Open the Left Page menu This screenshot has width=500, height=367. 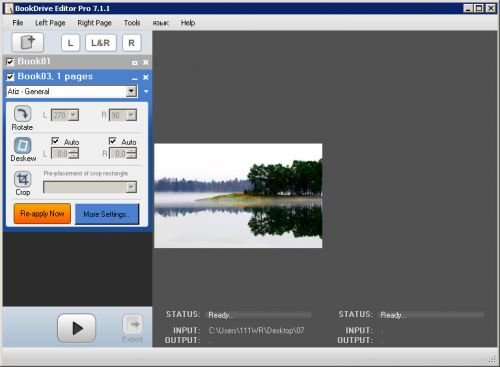pyautogui.click(x=50, y=23)
